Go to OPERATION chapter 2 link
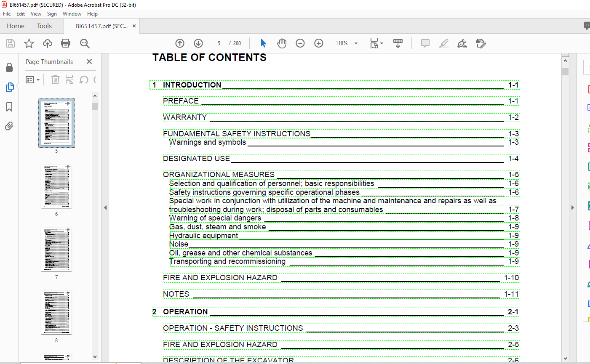This screenshot has height=364, width=590. [x=336, y=312]
